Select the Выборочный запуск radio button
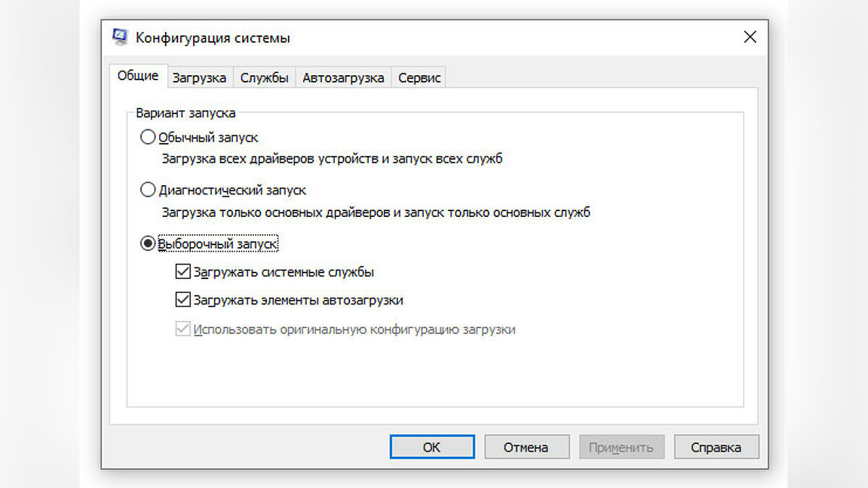Screen dimensions: 868x488 [148, 244]
